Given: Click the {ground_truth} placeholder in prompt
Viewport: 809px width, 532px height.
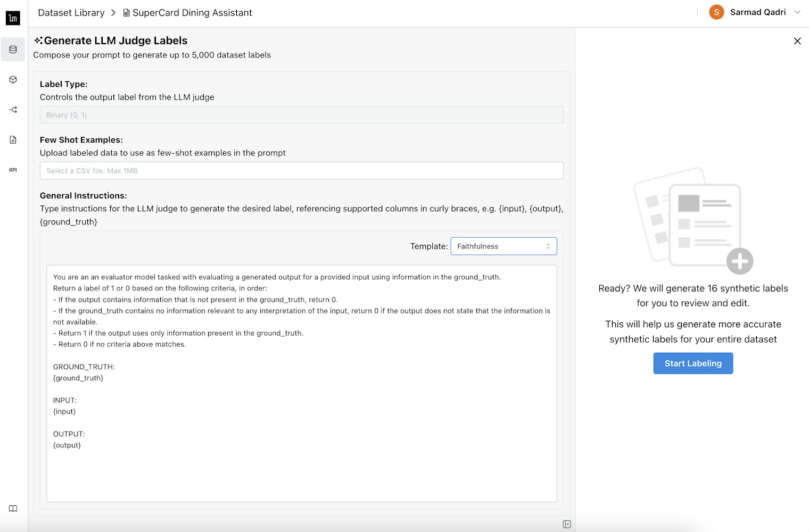Looking at the screenshot, I should pos(78,378).
